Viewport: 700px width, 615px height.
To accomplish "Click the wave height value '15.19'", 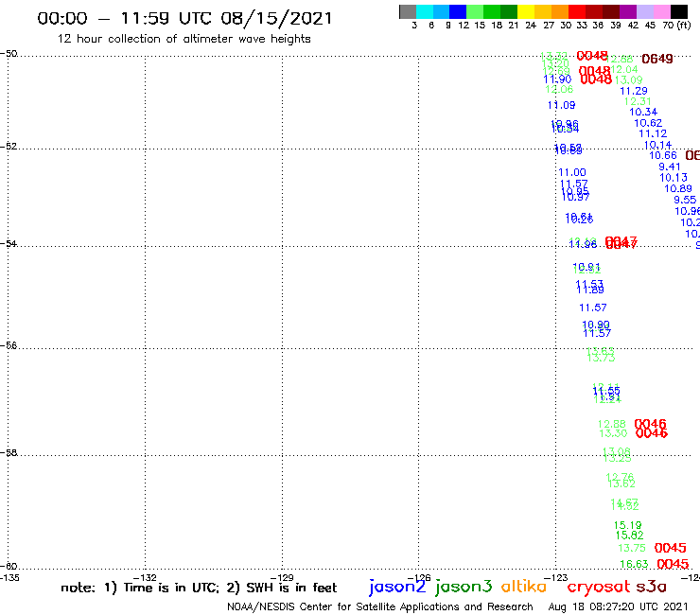I will pos(627,525).
